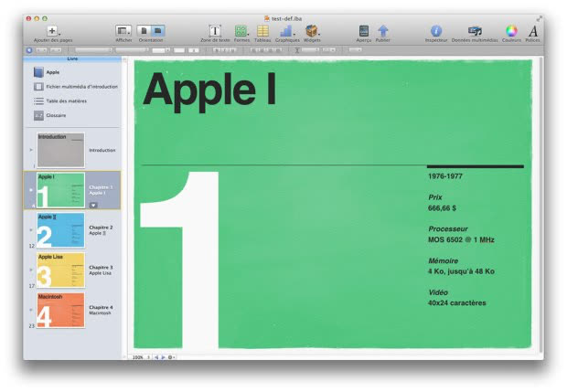Click the Vidéo heading
567x392 pixels.
coord(438,292)
